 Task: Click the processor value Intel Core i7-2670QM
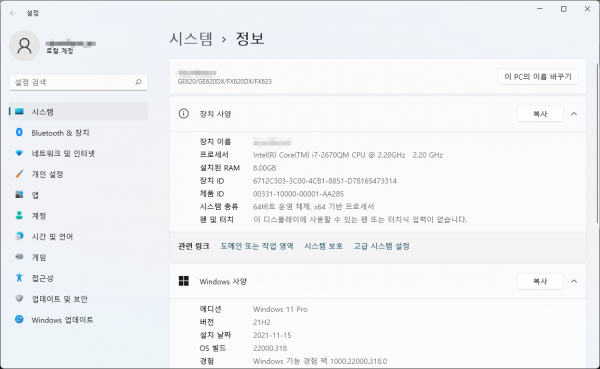pos(348,155)
